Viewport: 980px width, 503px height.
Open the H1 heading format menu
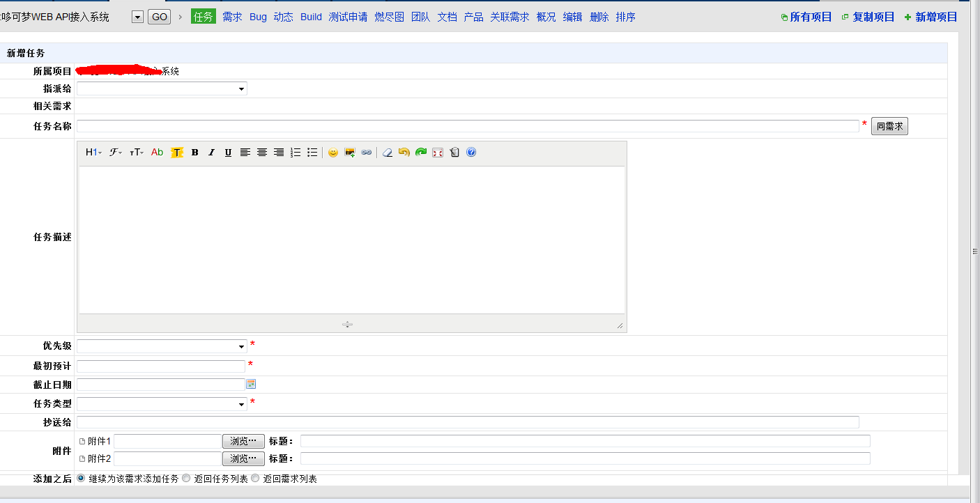tap(93, 153)
